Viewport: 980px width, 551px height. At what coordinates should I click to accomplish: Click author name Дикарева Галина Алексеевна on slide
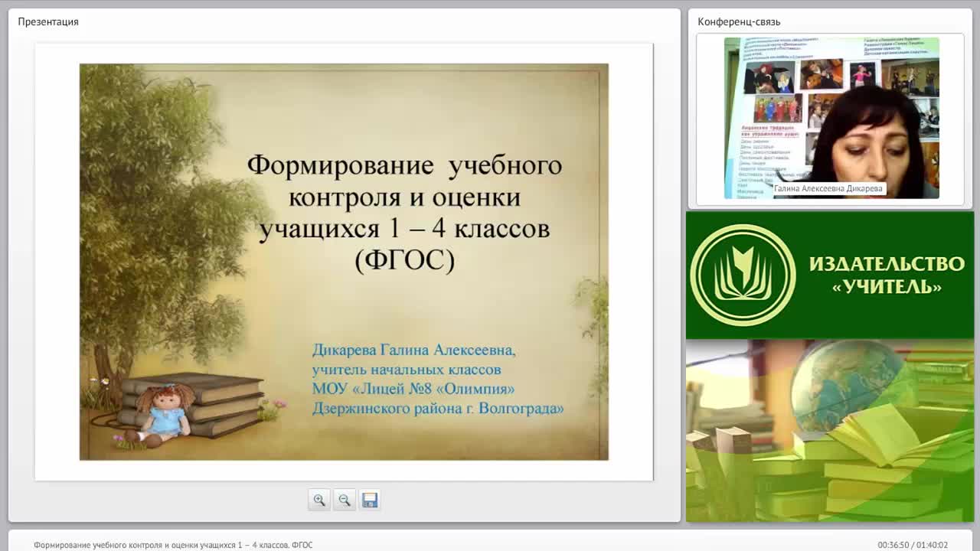pyautogui.click(x=413, y=350)
